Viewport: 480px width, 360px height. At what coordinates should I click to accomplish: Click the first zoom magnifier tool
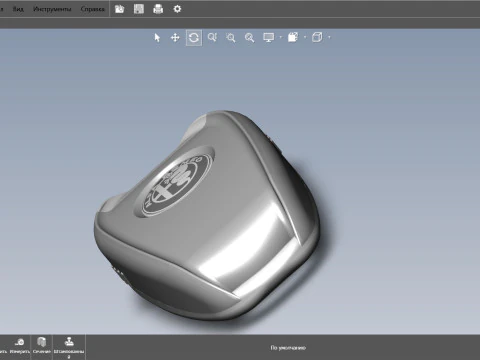pos(212,38)
